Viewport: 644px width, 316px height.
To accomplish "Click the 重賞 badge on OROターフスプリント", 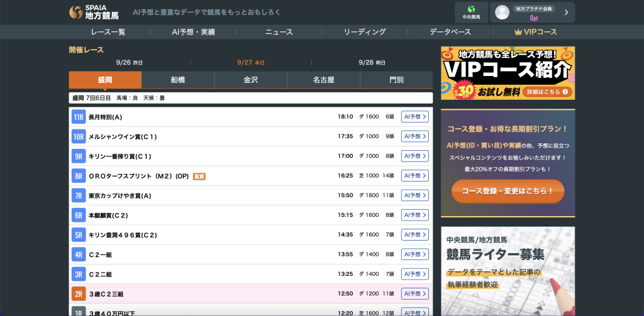I will [x=199, y=177].
